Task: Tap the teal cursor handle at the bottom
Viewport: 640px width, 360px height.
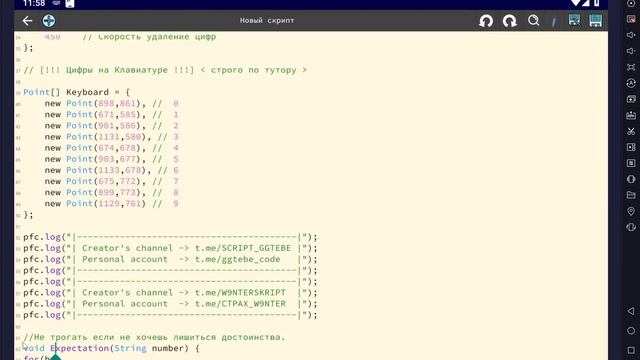Action: [56, 357]
